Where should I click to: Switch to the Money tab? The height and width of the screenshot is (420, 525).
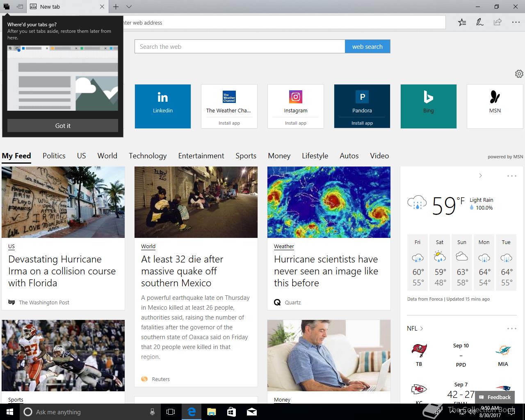pos(279,156)
